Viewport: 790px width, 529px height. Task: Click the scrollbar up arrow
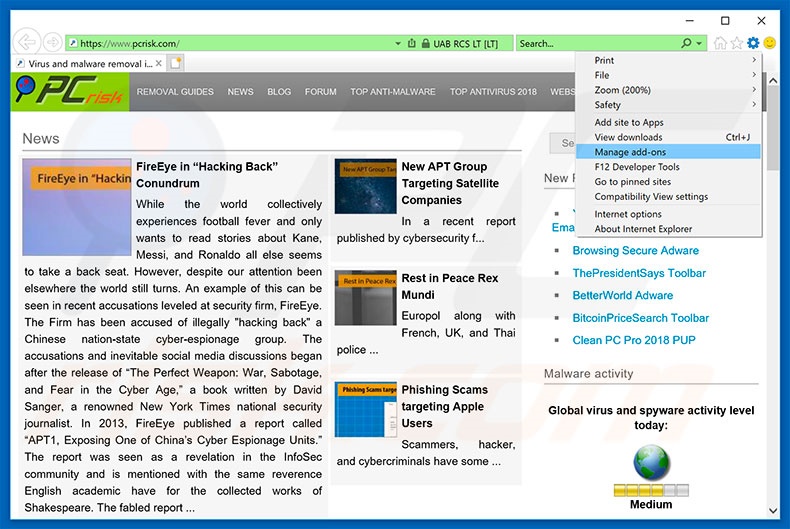773,80
